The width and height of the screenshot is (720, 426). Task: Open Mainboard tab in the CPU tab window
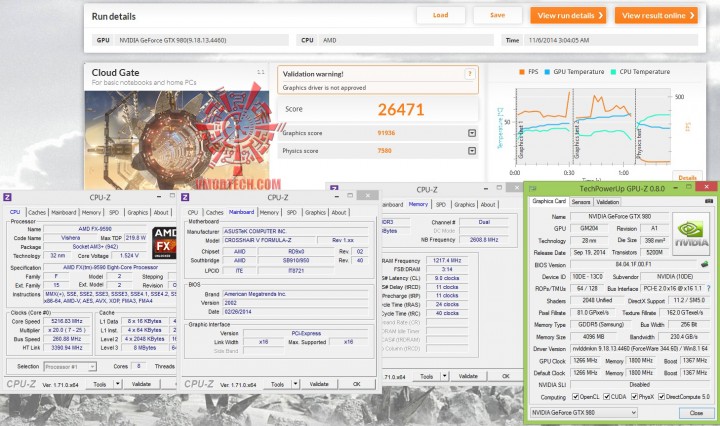pos(63,213)
